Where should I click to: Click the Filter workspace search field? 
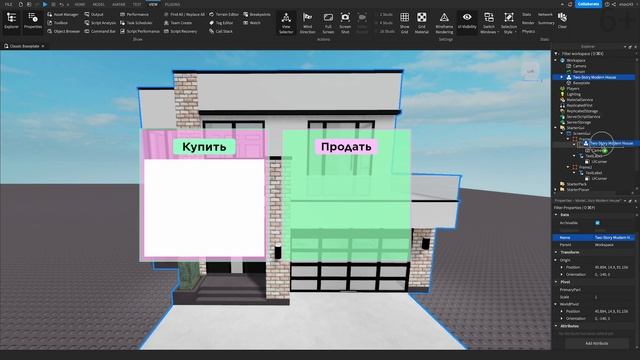pos(594,53)
